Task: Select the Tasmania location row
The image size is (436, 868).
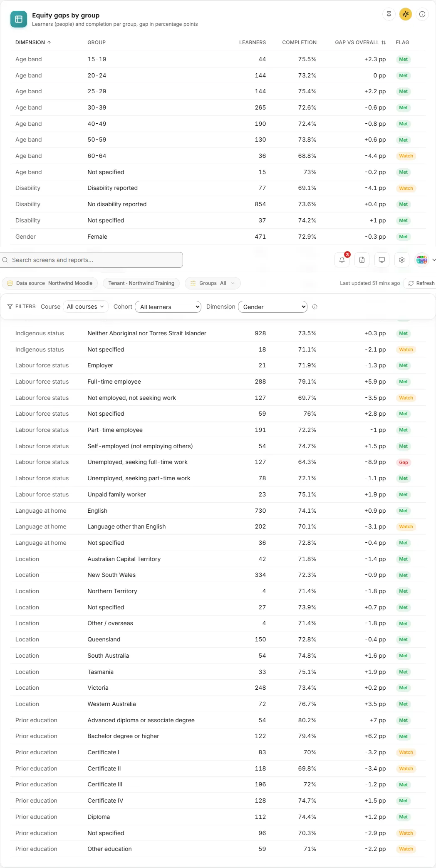Action: coord(218,672)
